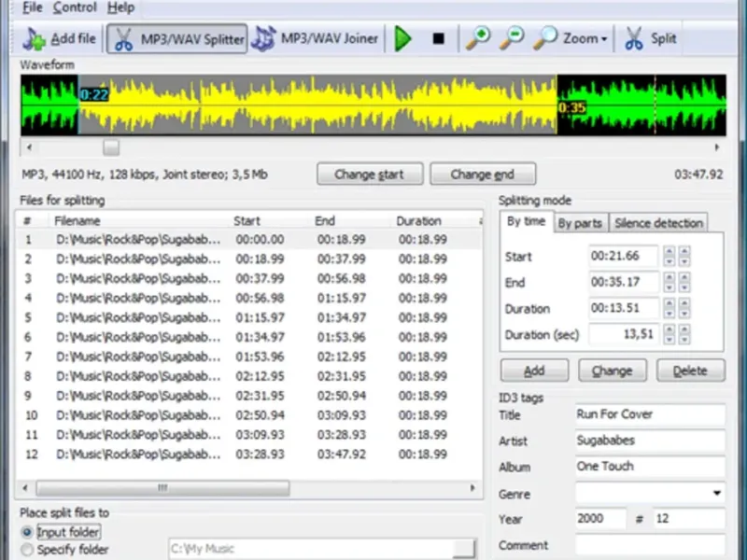Click the file list scrollbar left arrow
This screenshot has width=747, height=560.
[x=25, y=487]
